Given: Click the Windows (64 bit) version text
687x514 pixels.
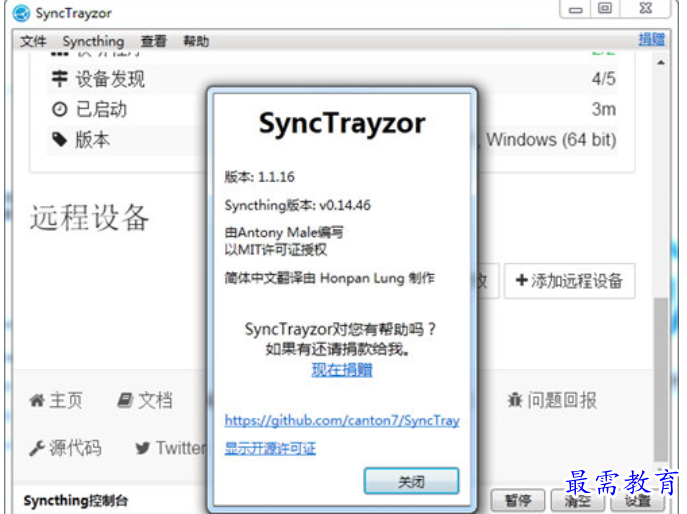Looking at the screenshot, I should point(551,140).
